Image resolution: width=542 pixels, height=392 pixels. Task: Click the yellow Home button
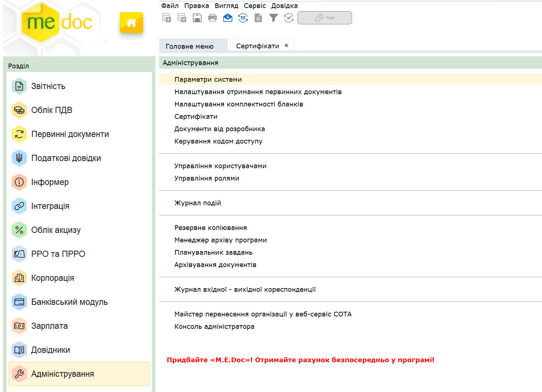(x=131, y=23)
